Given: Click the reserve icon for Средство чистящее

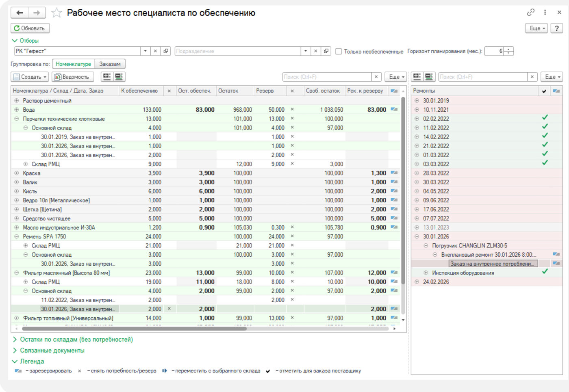Looking at the screenshot, I should coord(394,219).
